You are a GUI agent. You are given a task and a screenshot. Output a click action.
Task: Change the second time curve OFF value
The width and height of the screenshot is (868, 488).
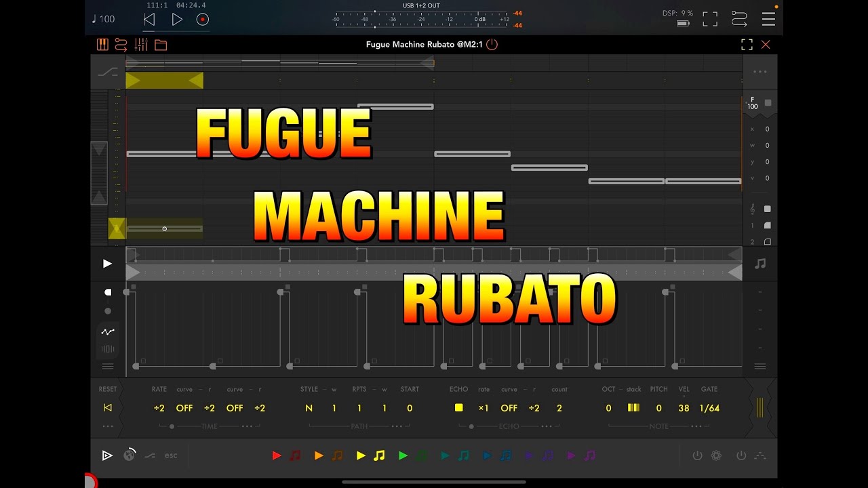coord(235,408)
